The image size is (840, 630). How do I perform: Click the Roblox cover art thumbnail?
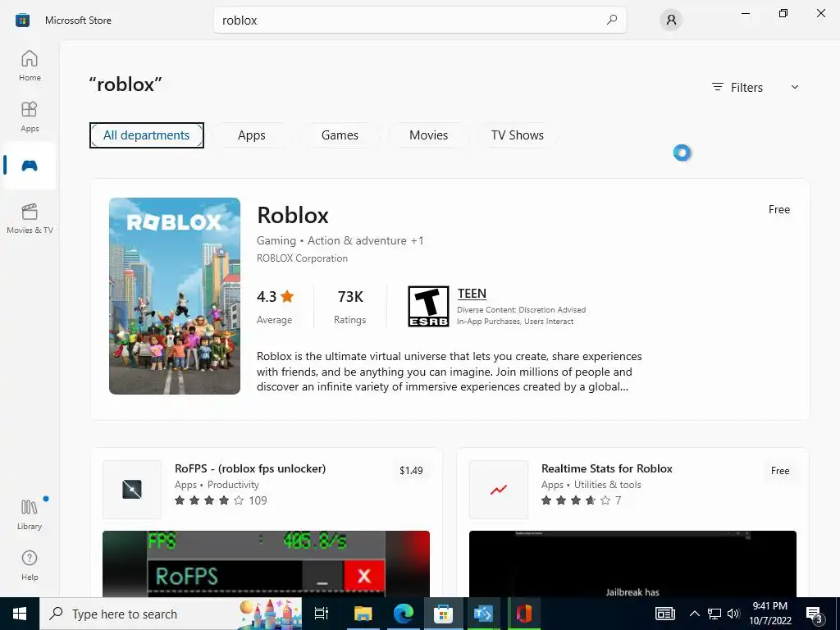pos(175,295)
